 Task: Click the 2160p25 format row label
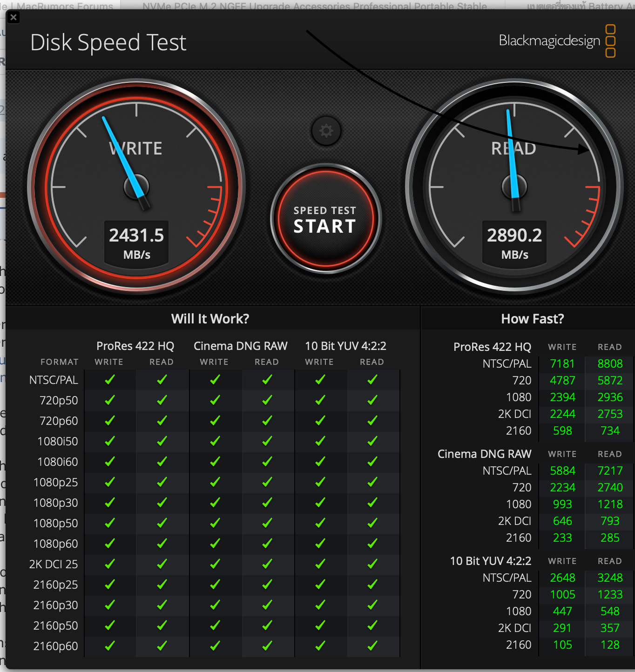tap(56, 585)
